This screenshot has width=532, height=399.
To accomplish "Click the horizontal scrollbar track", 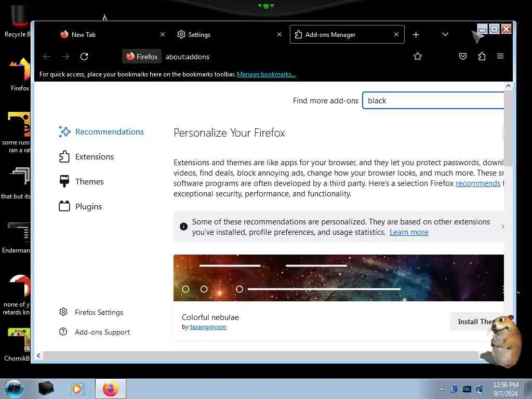I will coord(261,355).
